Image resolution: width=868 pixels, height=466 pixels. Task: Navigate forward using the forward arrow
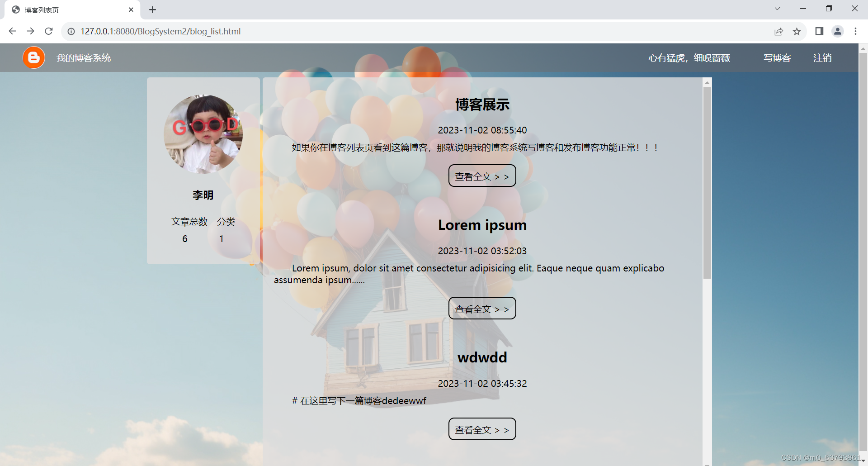[30, 31]
